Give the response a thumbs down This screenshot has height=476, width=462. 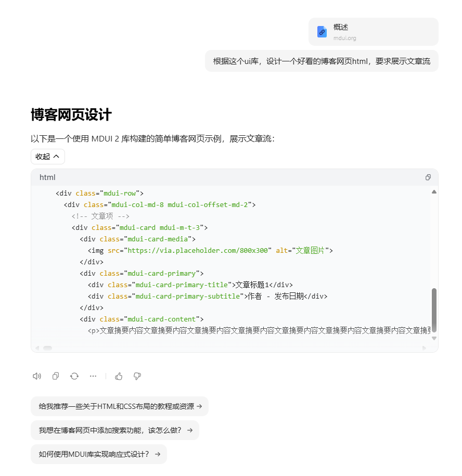tap(137, 376)
